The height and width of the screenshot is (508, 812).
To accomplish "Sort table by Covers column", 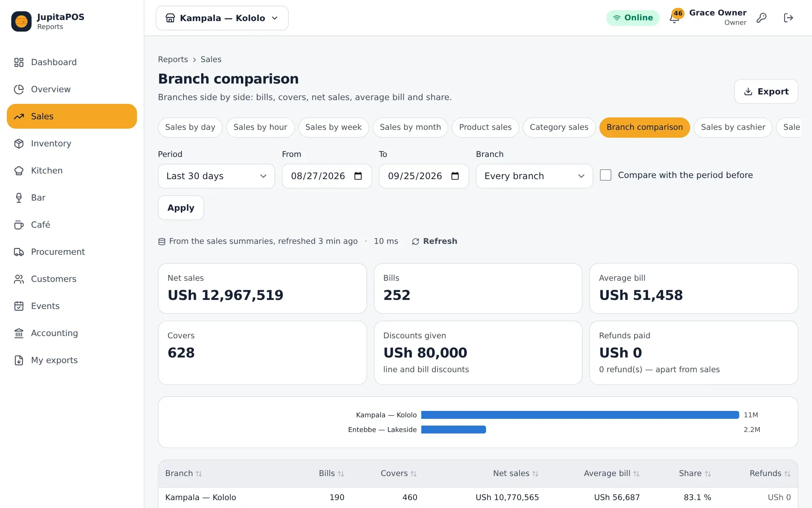I will pyautogui.click(x=398, y=473).
